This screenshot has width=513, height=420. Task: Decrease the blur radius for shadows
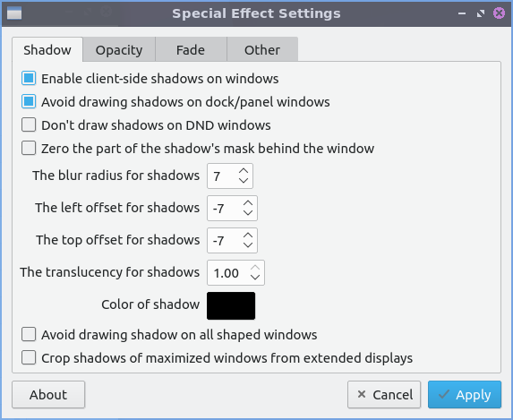pyautogui.click(x=244, y=181)
